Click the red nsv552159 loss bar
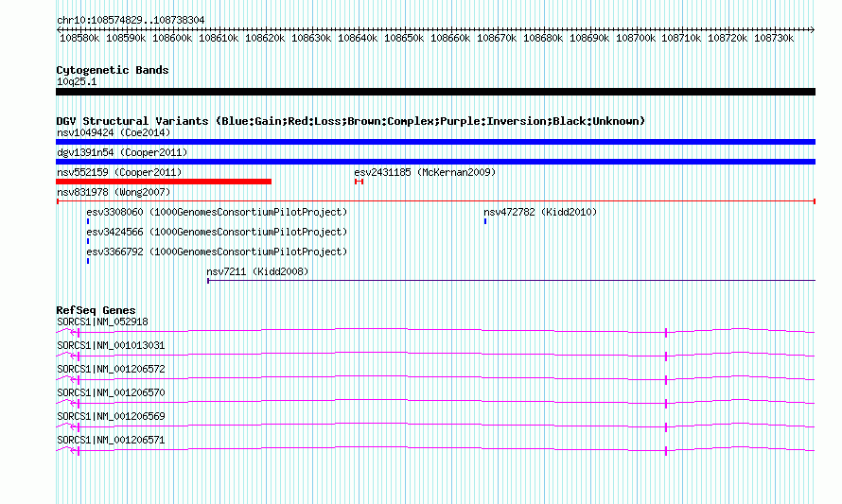The image size is (842, 504). (x=164, y=182)
